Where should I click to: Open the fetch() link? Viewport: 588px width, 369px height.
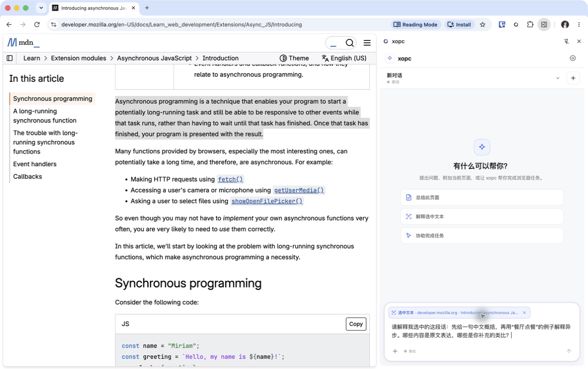click(231, 179)
